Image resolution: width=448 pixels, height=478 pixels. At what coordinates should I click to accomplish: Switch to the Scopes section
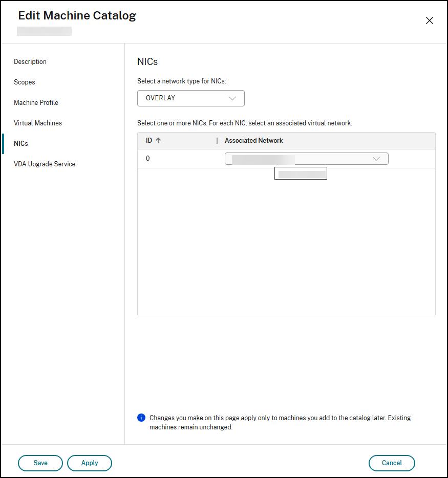coord(24,82)
